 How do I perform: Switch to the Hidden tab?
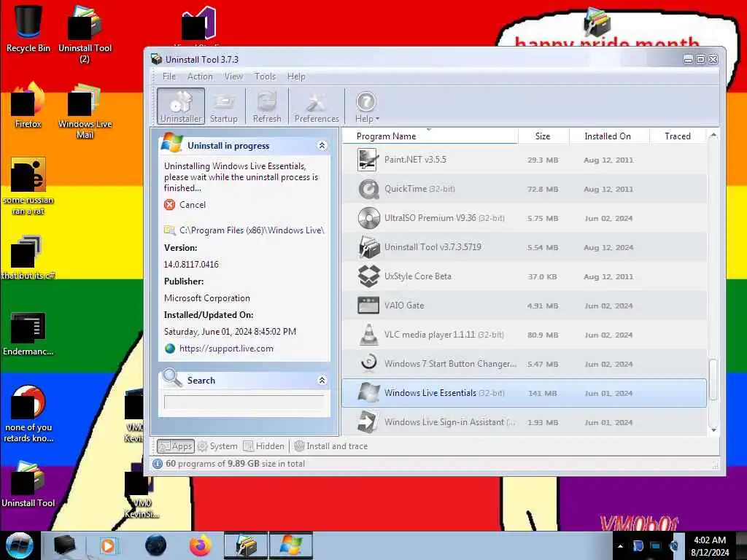[263, 446]
